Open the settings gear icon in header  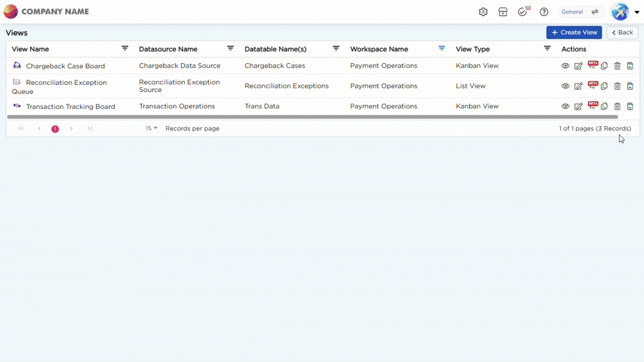coord(483,12)
